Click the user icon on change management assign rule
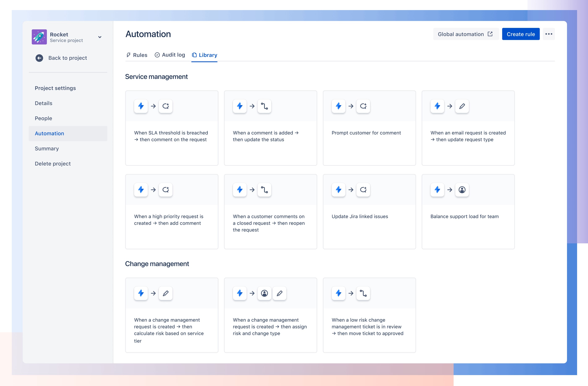588x386 pixels. coord(264,293)
